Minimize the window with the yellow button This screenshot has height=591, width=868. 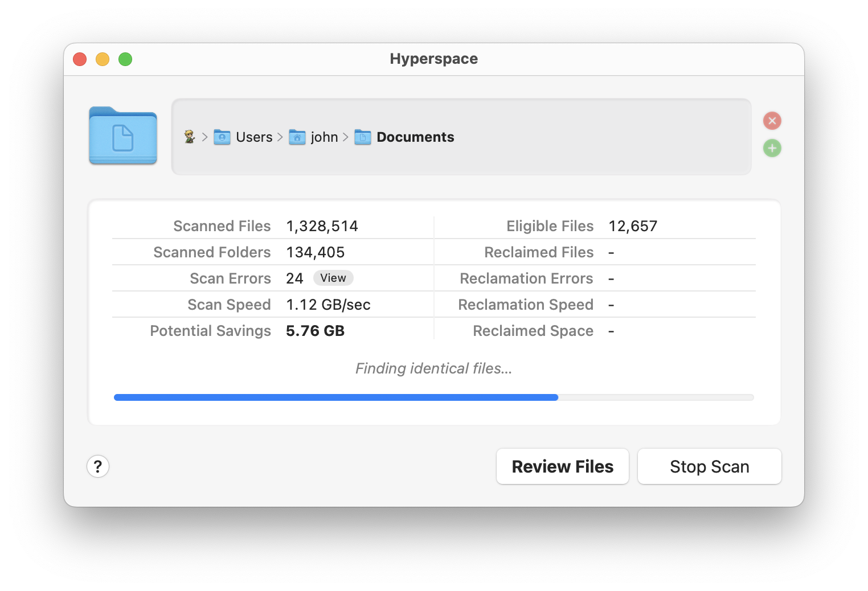click(x=103, y=59)
